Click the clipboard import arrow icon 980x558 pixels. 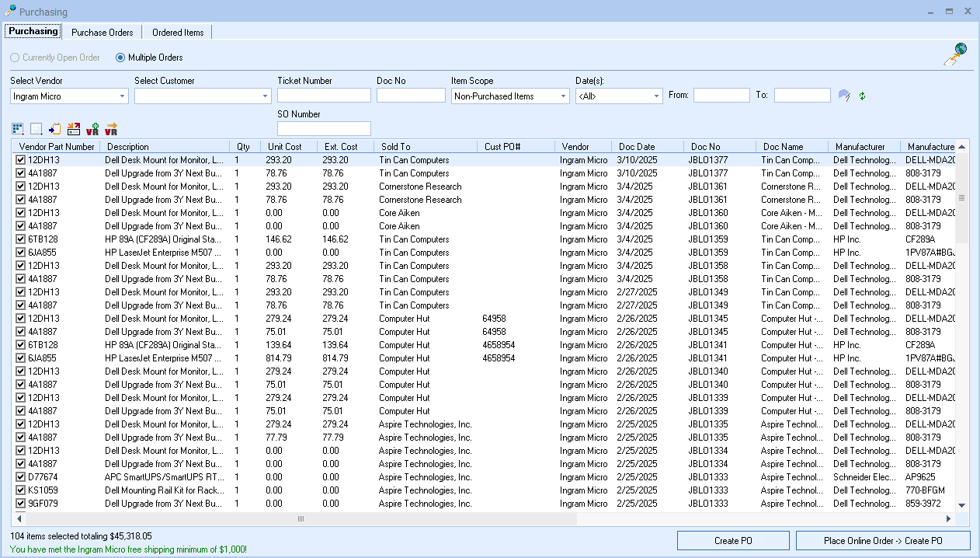[x=55, y=129]
